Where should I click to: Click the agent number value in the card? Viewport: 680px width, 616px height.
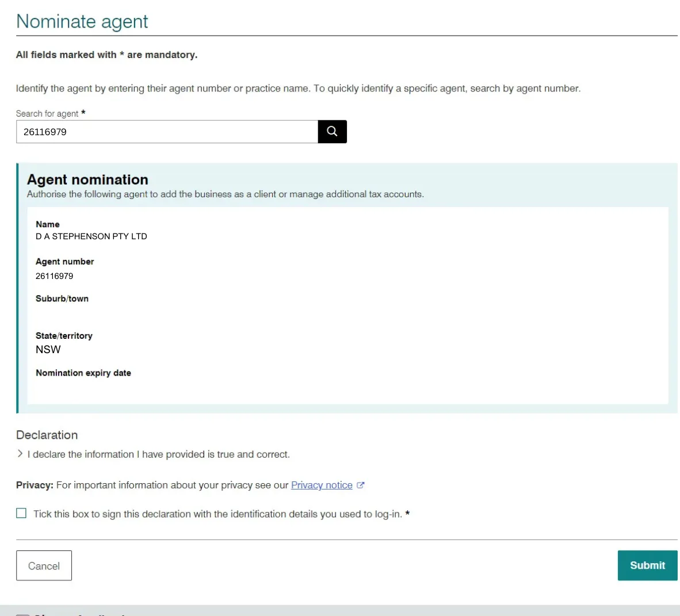(54, 276)
